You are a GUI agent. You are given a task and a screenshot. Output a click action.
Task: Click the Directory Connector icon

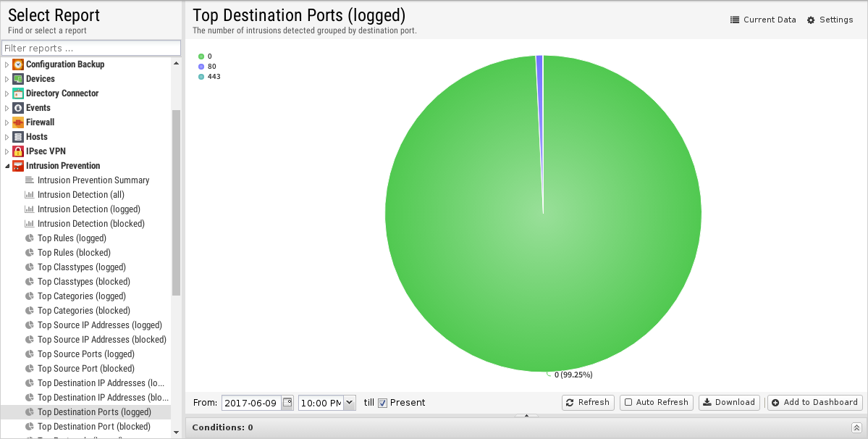pyautogui.click(x=17, y=93)
